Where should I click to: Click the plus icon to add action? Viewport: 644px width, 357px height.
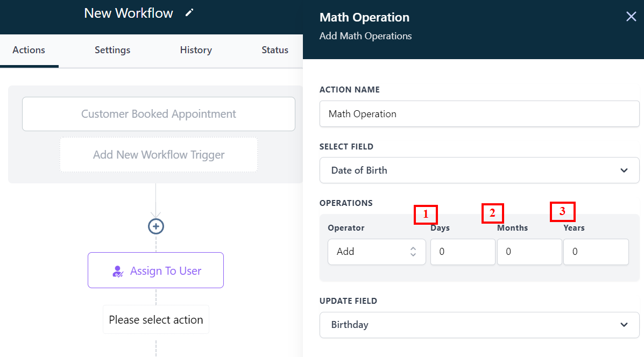[x=156, y=226]
